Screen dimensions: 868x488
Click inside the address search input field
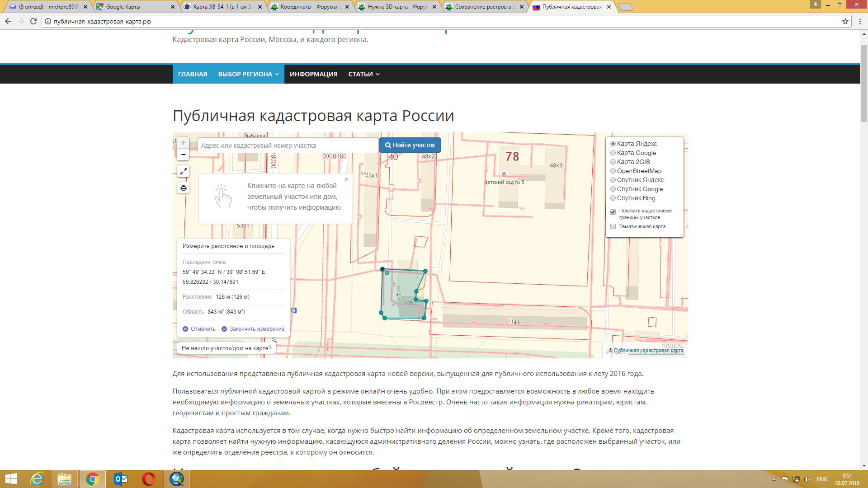(287, 145)
